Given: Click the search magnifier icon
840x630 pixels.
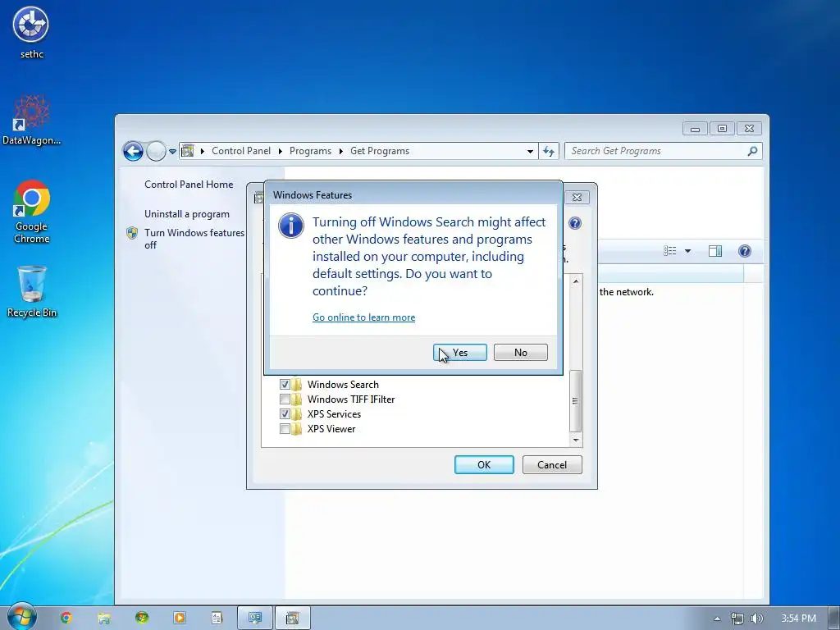Looking at the screenshot, I should 752,151.
